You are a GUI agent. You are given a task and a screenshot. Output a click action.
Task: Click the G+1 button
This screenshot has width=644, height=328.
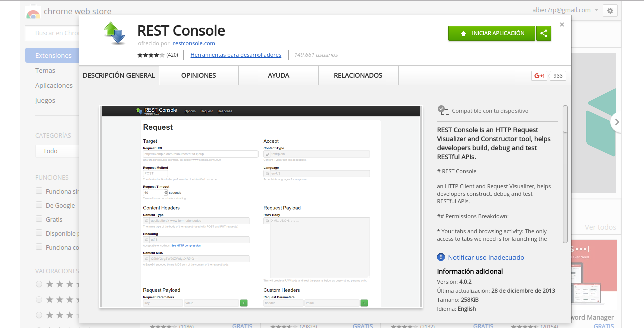tap(539, 76)
